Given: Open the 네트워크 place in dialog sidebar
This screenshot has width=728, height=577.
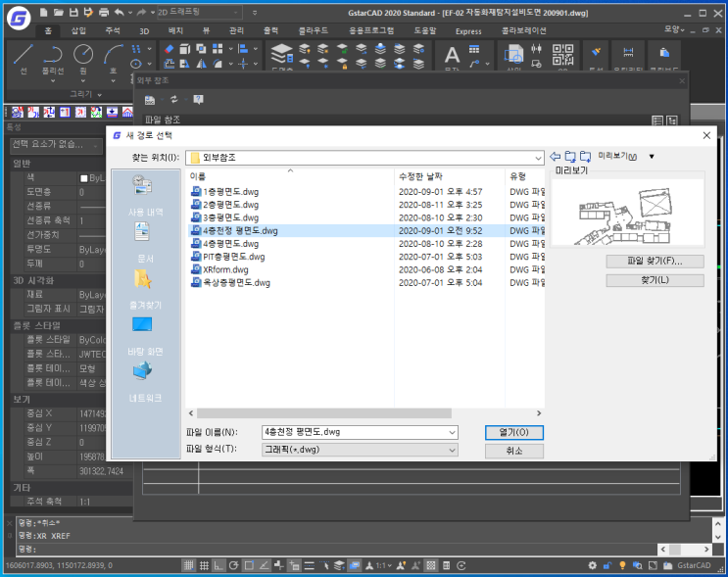Looking at the screenshot, I should pos(145,382).
